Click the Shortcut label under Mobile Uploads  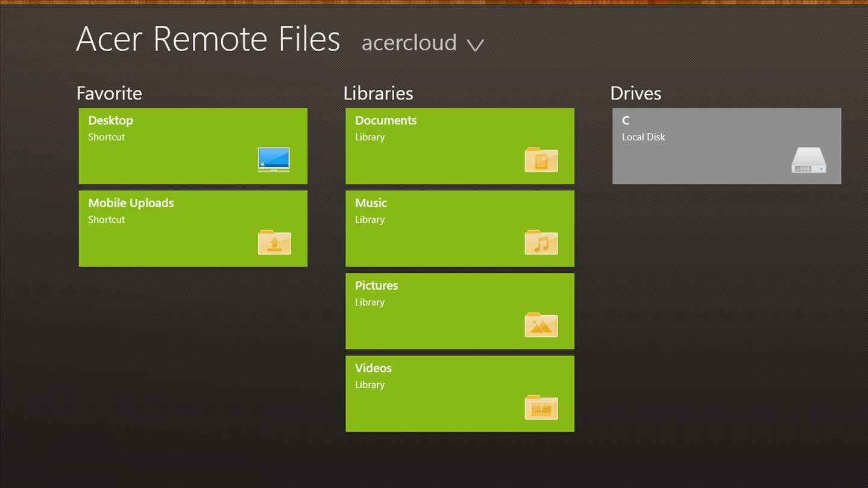106,219
